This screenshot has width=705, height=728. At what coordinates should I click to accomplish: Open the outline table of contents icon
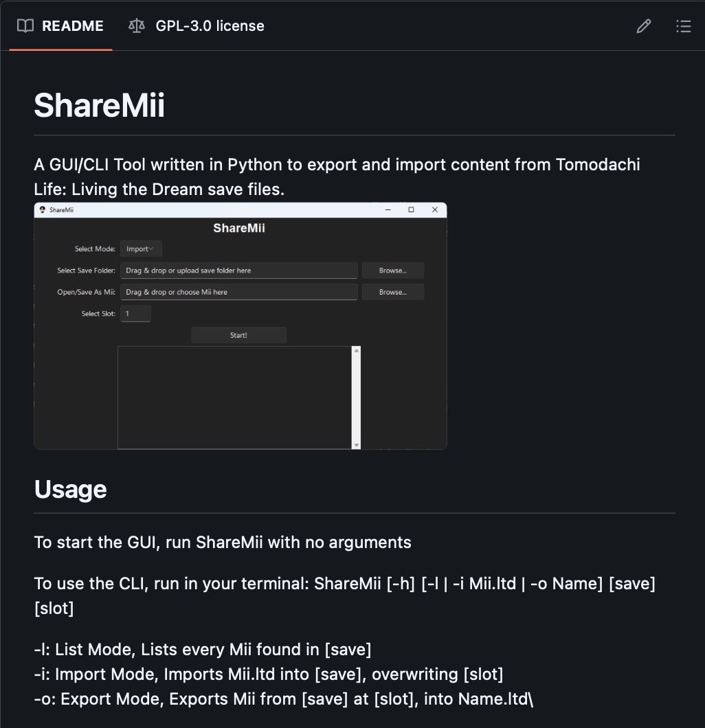tap(683, 26)
